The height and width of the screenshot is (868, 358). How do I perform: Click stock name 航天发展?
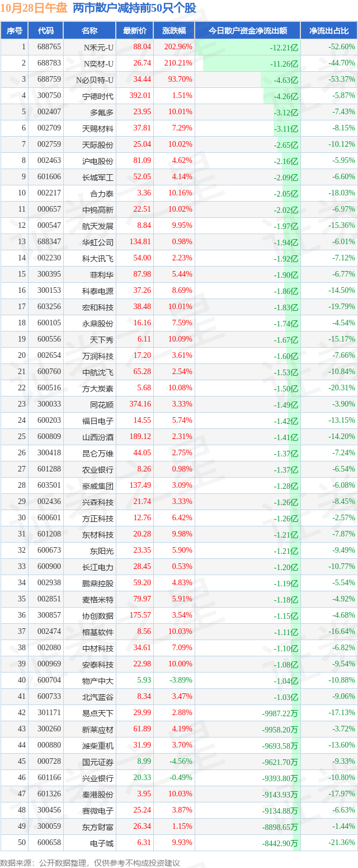coord(98,226)
